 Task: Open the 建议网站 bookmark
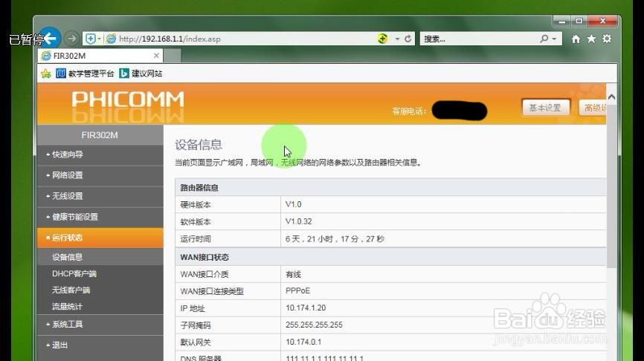141,74
